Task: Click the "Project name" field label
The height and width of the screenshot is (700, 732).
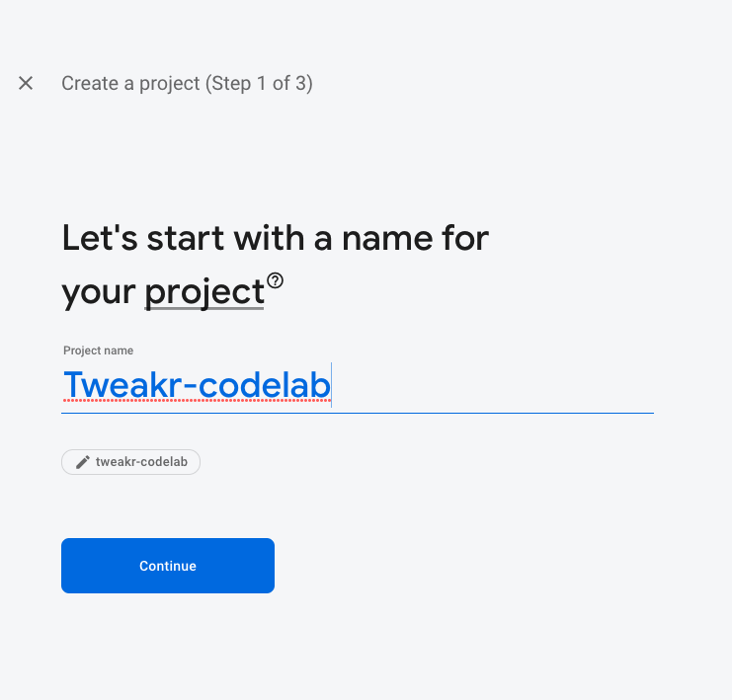Action: coord(98,350)
